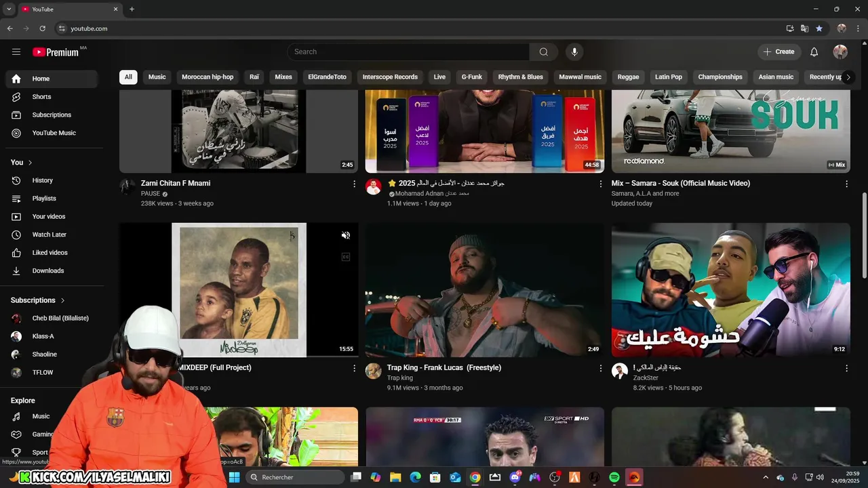Play Trap King - Frank Lucas (Freestyle) thumbnail
Image resolution: width=868 pixels, height=488 pixels.
tap(485, 290)
